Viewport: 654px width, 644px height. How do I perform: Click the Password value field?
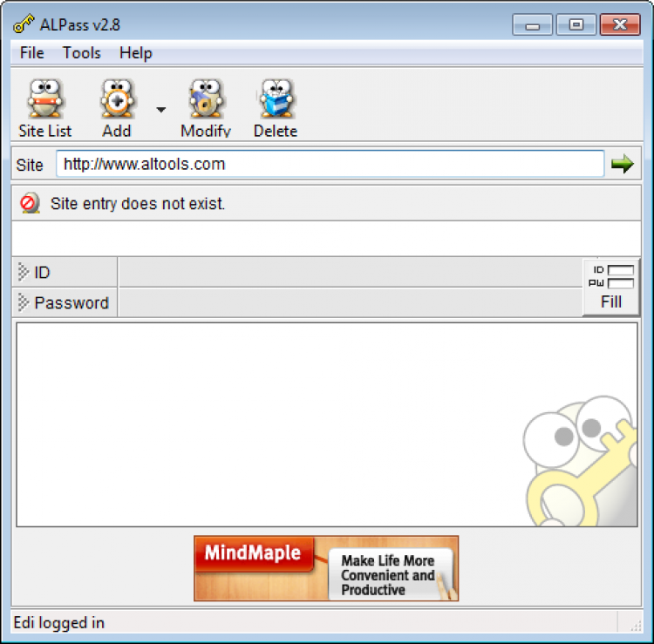(x=350, y=302)
